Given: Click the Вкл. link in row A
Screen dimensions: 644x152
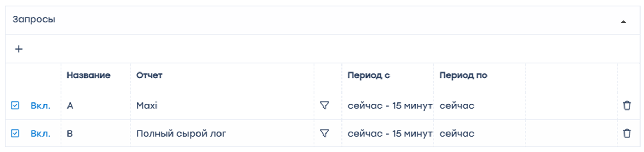Looking at the screenshot, I should coord(40,106).
